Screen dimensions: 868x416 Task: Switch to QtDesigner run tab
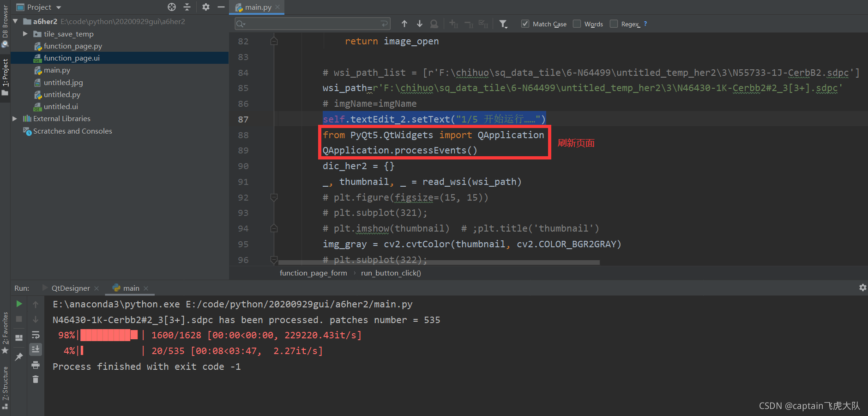tap(71, 288)
